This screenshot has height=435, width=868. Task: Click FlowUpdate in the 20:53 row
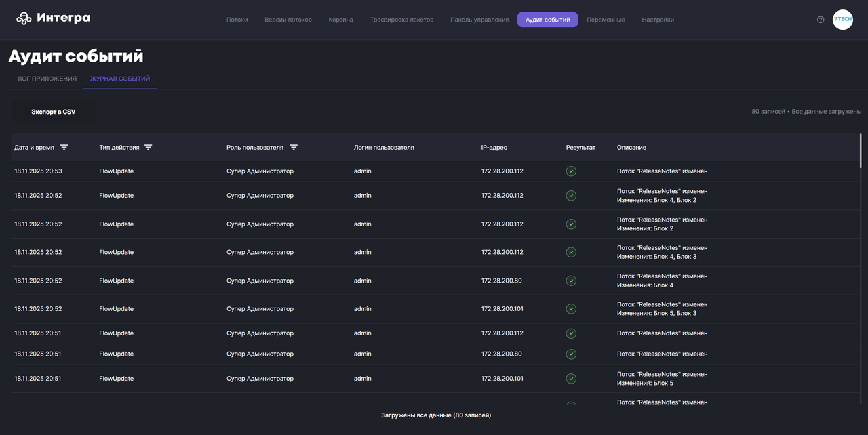pyautogui.click(x=117, y=171)
